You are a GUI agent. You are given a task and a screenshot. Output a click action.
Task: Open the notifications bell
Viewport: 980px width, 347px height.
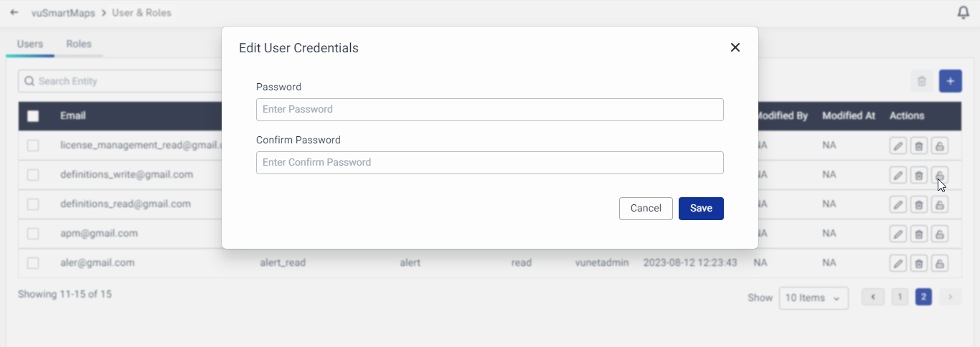963,13
